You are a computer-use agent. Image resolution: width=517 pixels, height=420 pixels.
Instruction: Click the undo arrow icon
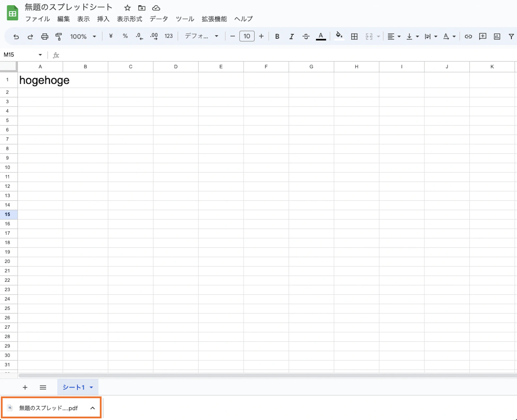pos(16,36)
